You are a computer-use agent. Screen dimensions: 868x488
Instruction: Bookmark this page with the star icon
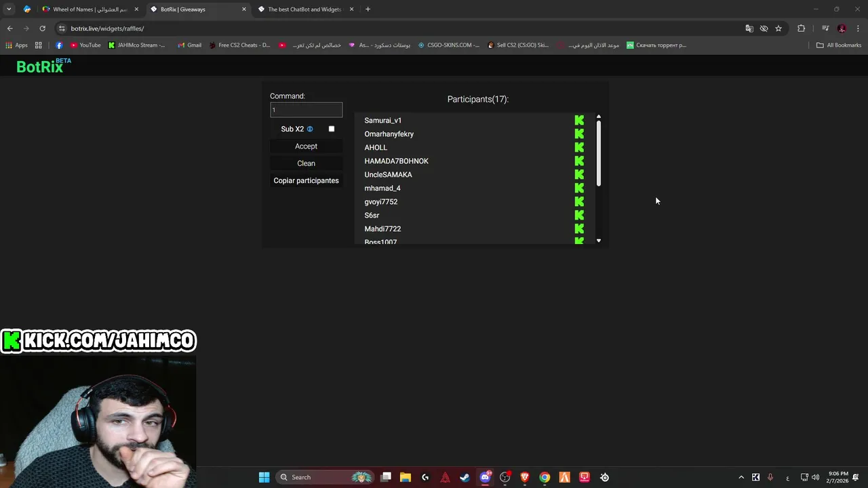click(x=778, y=28)
